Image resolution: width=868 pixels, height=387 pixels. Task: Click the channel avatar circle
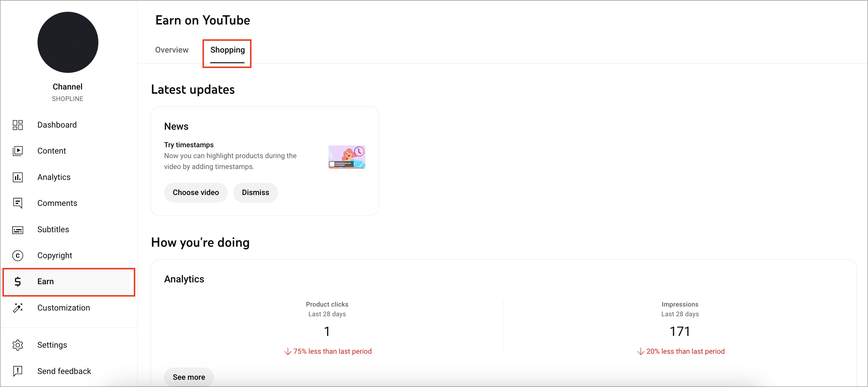tap(68, 42)
